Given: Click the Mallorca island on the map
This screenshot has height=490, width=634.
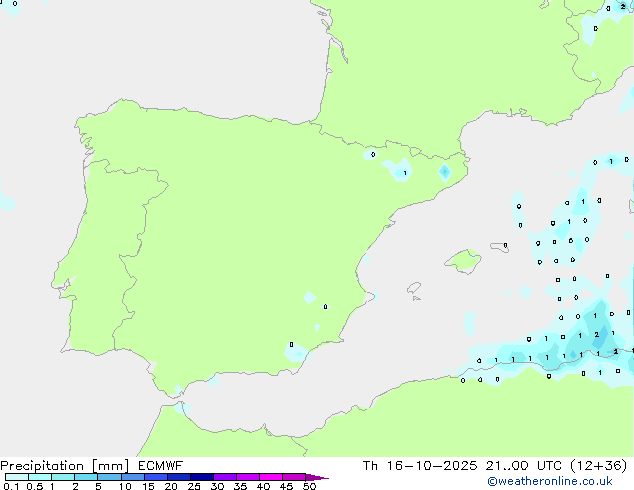Looking at the screenshot, I should [462, 262].
